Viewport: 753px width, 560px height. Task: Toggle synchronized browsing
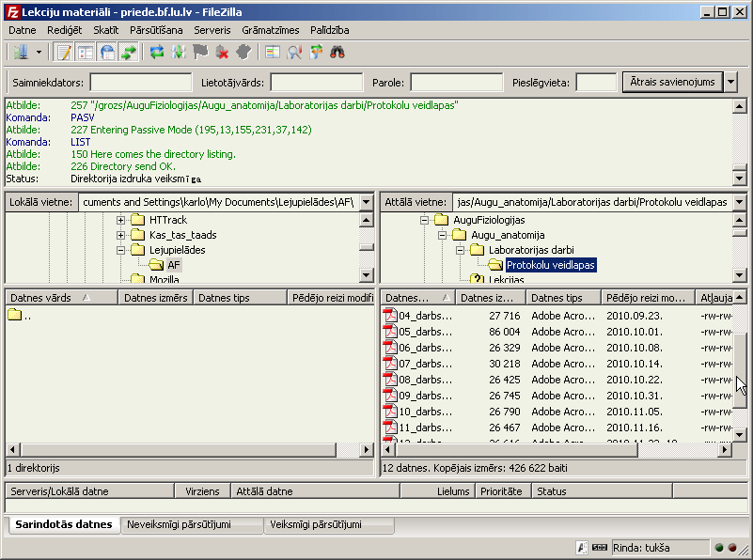[x=316, y=52]
